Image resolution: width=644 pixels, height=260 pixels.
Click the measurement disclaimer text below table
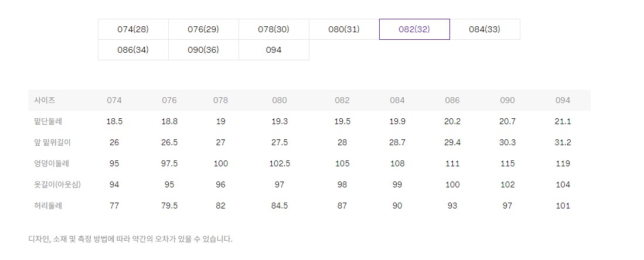[x=130, y=239]
